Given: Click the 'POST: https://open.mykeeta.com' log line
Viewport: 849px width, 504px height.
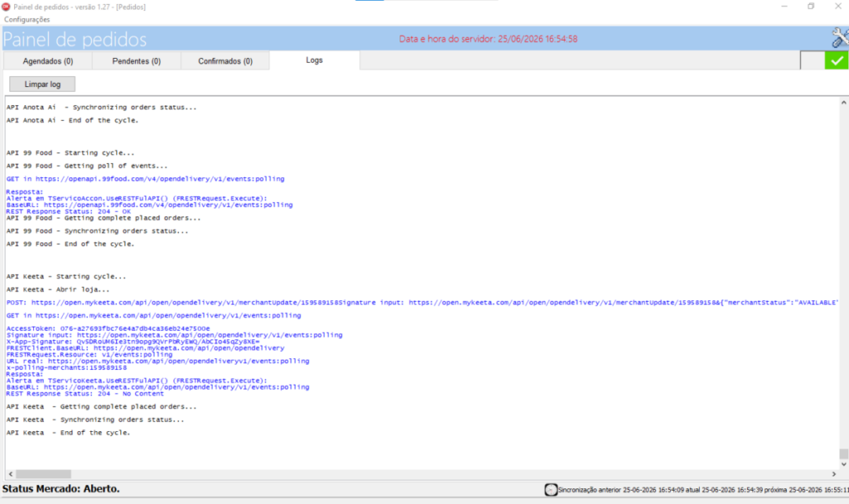Looking at the screenshot, I should (x=422, y=302).
